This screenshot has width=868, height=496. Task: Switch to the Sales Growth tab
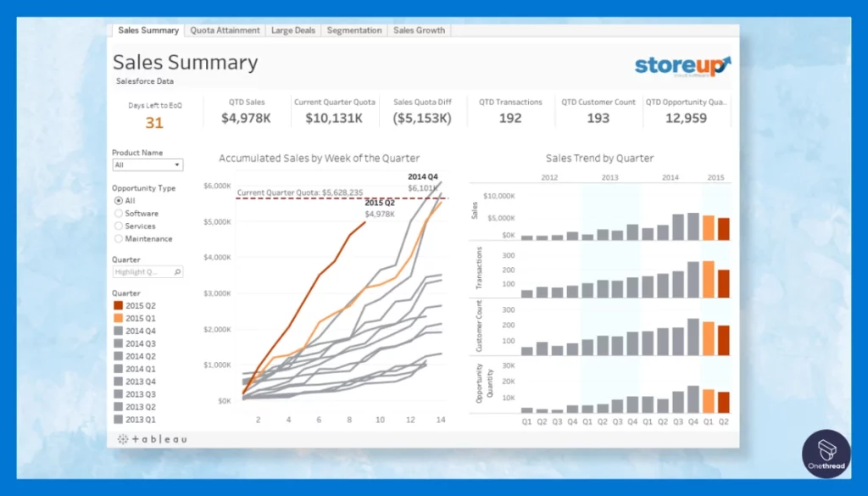[x=419, y=31]
